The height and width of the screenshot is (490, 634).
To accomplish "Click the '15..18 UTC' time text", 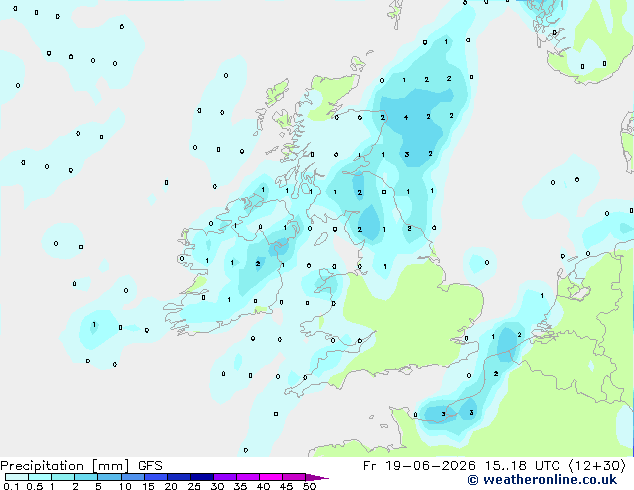I will pyautogui.click(x=522, y=466).
